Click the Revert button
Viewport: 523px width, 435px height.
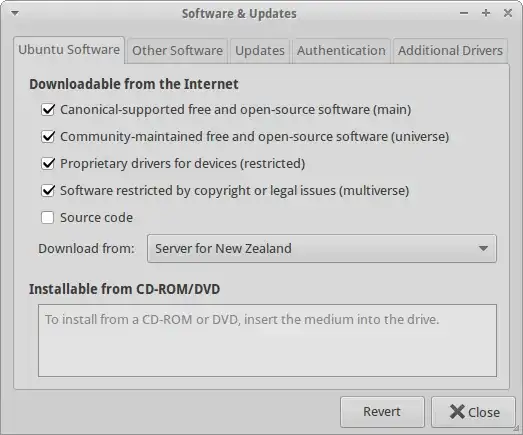tap(382, 412)
